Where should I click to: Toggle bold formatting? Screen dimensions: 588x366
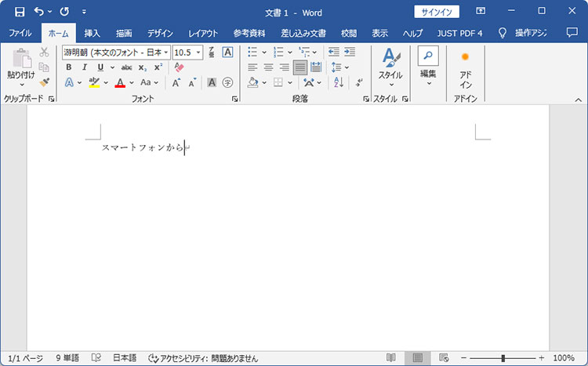69,67
